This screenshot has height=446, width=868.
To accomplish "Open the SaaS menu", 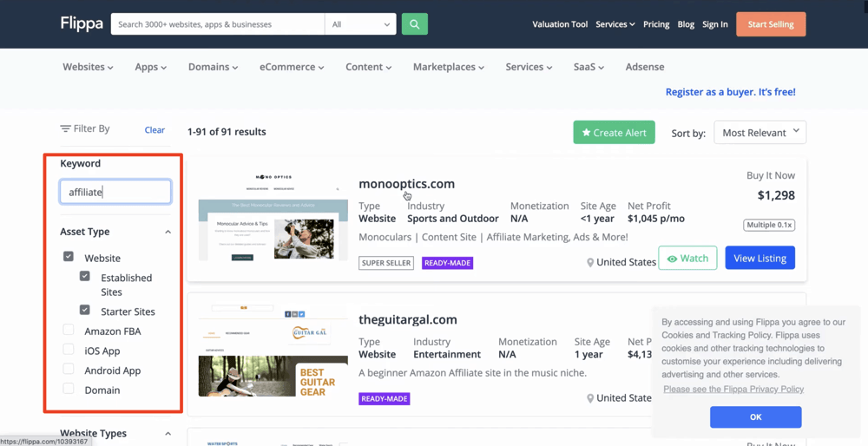I will pyautogui.click(x=589, y=67).
